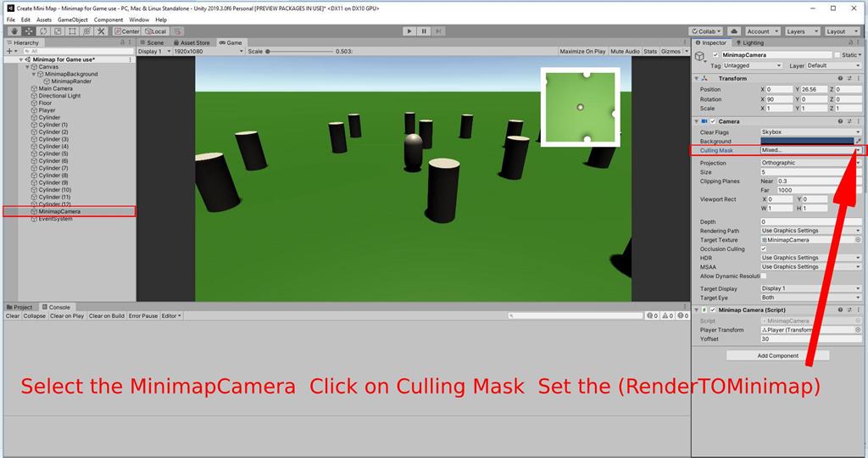Open the cloud services icon
Image resolution: width=868 pixels, height=458 pixels.
tap(734, 31)
